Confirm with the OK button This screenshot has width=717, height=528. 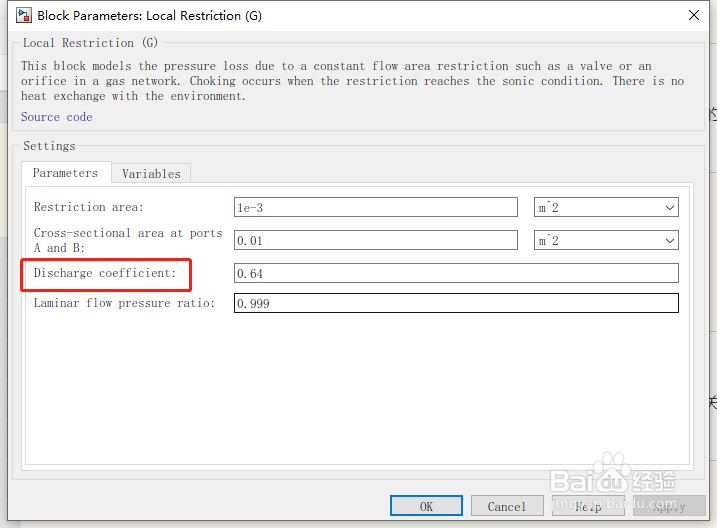[426, 506]
